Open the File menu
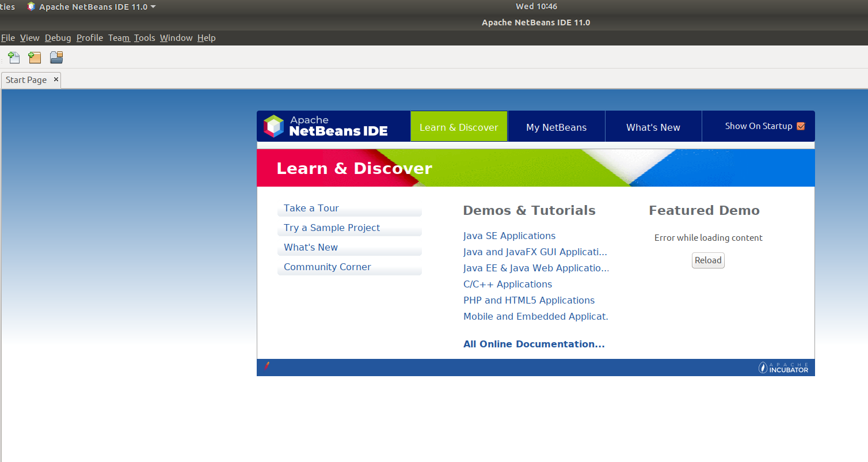The width and height of the screenshot is (868, 462). pos(8,38)
